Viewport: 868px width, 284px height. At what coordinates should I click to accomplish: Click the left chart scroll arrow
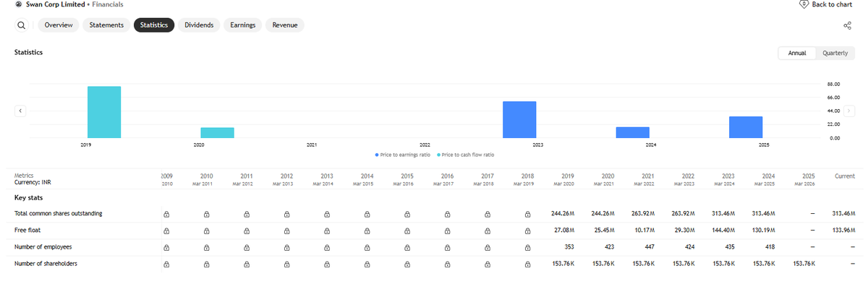click(20, 111)
